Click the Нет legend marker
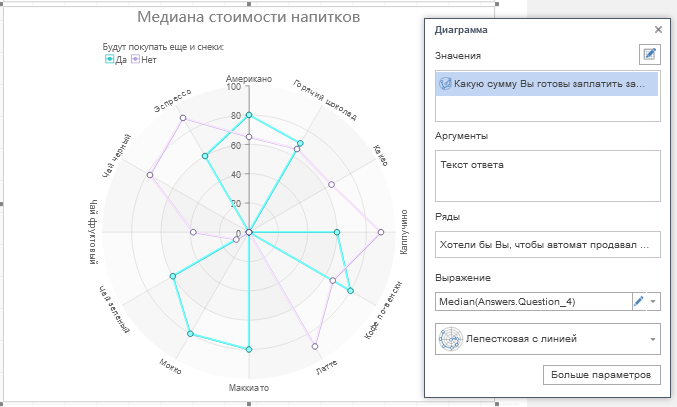677x407 pixels. [x=136, y=59]
